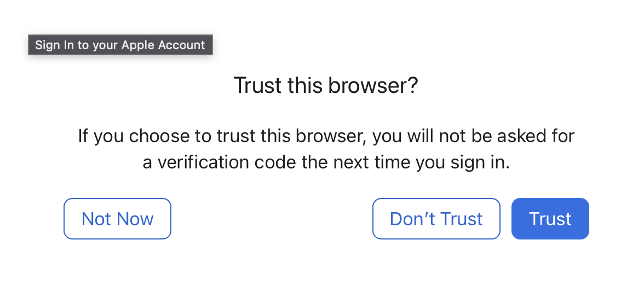
Task: Click the blue Trust button
Action: point(550,219)
